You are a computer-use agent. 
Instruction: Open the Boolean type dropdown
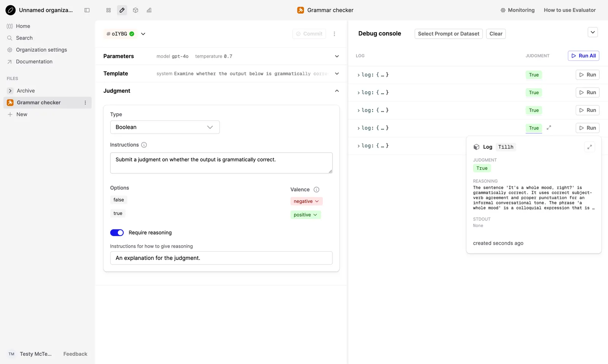[165, 127]
